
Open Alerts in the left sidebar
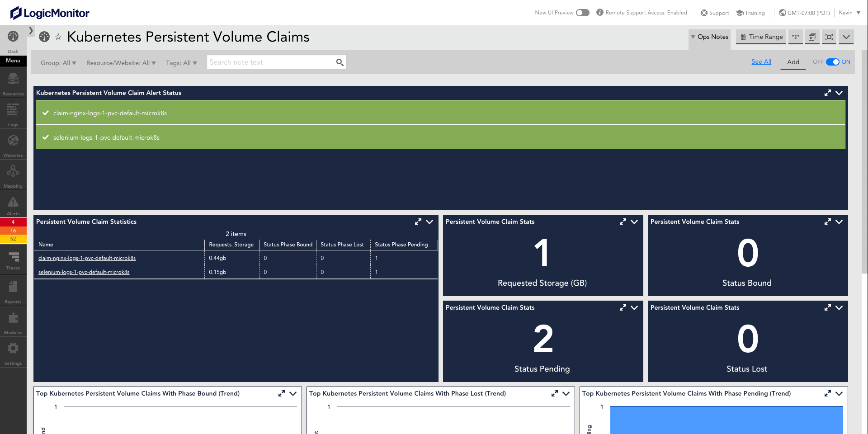click(13, 205)
